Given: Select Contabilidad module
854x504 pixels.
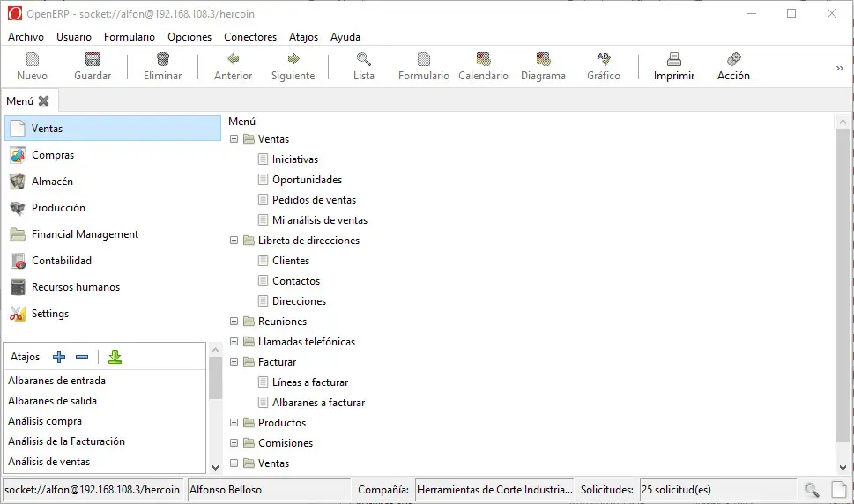Looking at the screenshot, I should pyautogui.click(x=113, y=261).
